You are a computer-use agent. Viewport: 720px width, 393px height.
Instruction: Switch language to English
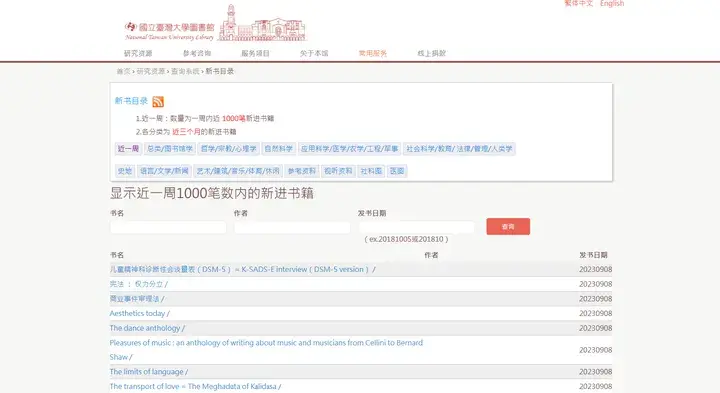pyautogui.click(x=612, y=3)
